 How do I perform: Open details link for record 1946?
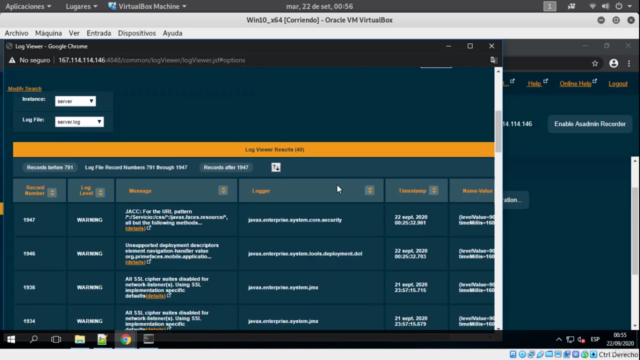click(136, 262)
